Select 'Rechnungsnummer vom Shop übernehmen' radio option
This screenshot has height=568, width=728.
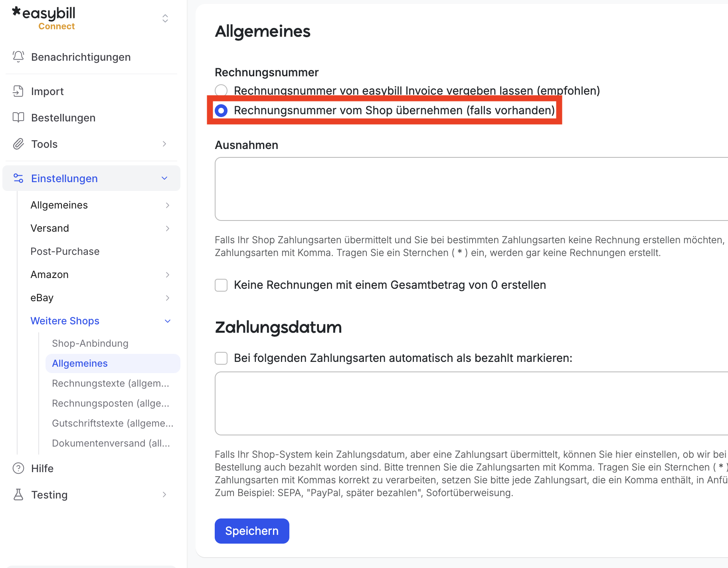(221, 110)
